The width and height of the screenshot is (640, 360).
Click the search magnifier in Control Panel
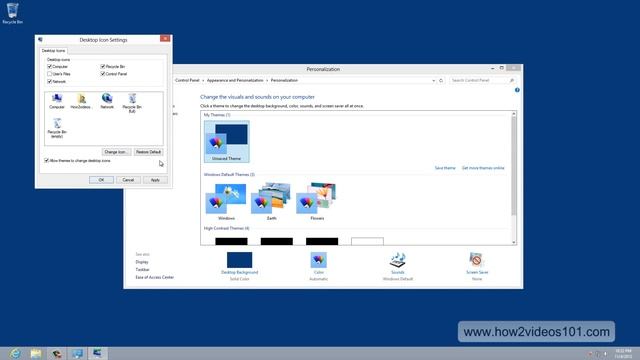(x=512, y=80)
